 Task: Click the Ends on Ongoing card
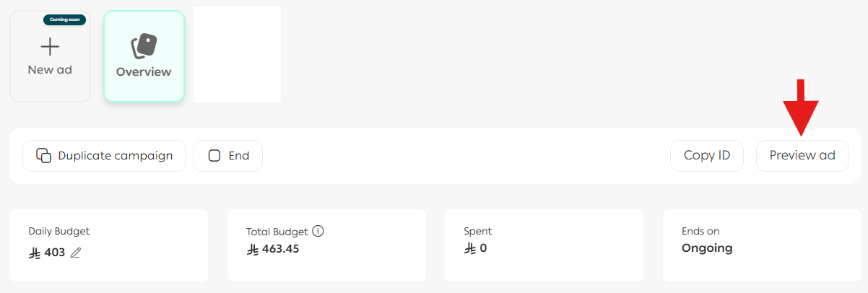pos(761,245)
